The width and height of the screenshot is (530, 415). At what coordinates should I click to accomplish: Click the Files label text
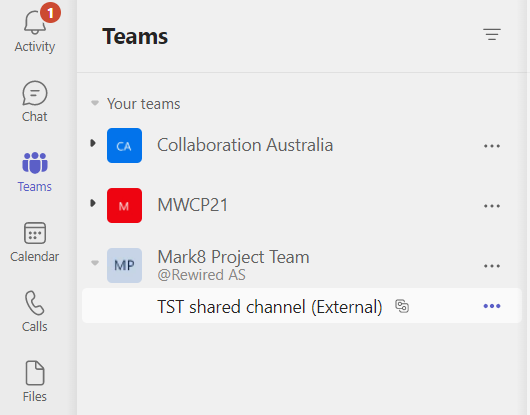coord(34,396)
